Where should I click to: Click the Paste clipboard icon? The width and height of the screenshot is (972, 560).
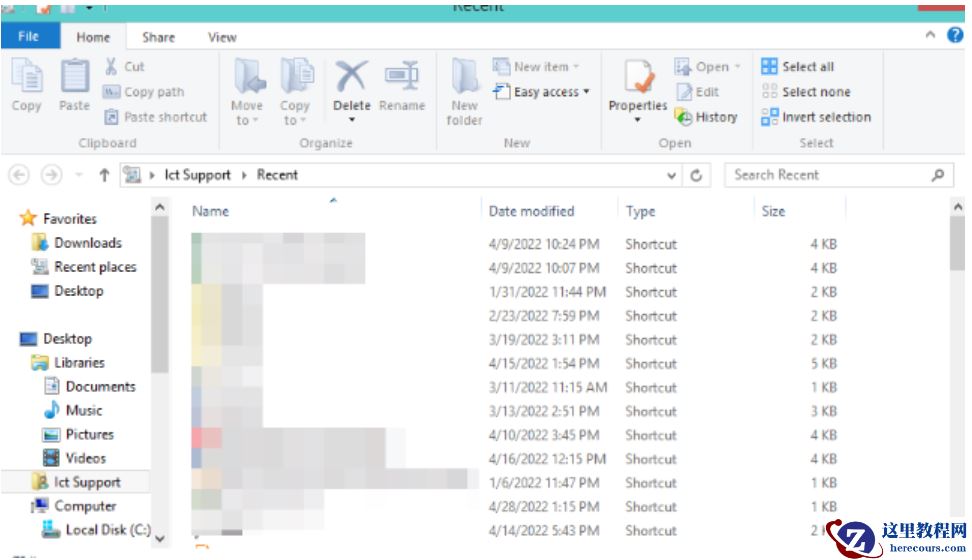tap(74, 78)
